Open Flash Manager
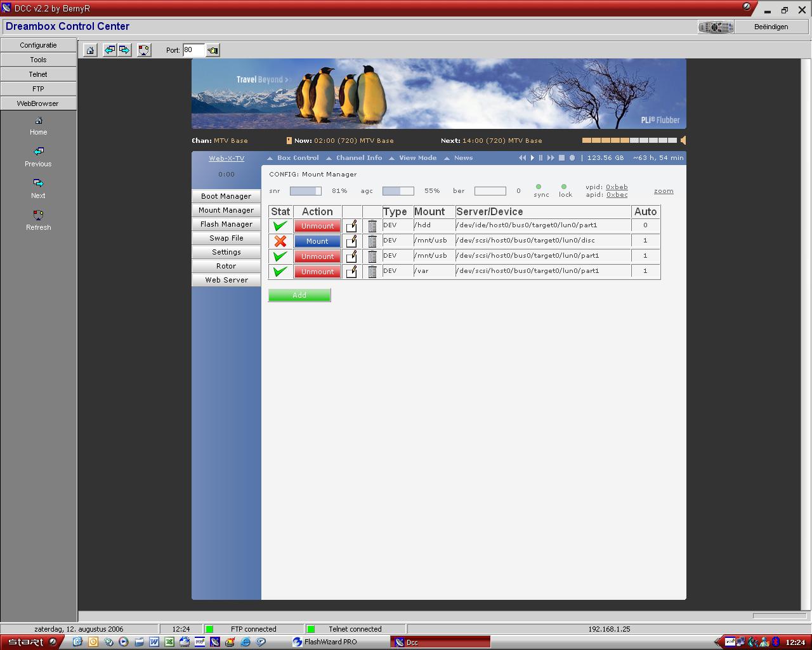The image size is (812, 650). click(226, 224)
